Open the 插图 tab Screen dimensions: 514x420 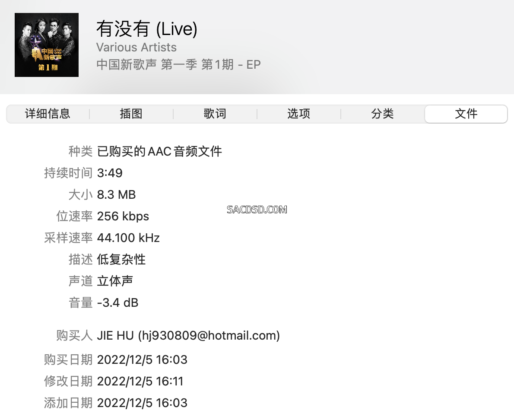coord(131,114)
